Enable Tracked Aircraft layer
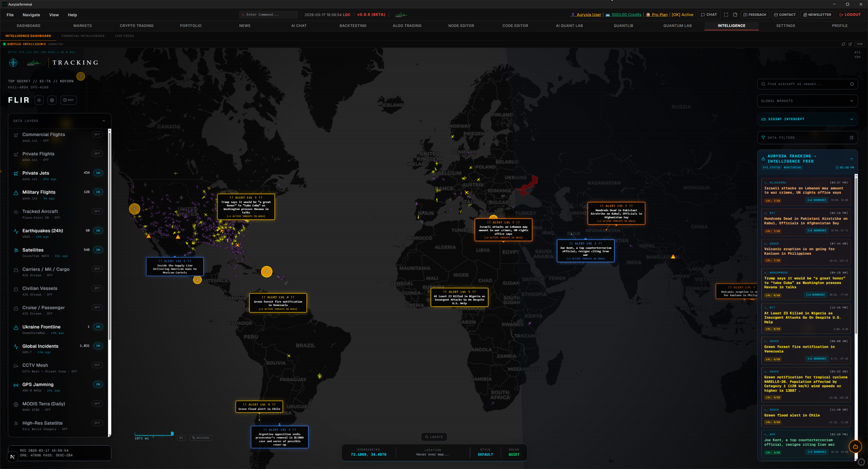868x469 pixels. [x=97, y=211]
